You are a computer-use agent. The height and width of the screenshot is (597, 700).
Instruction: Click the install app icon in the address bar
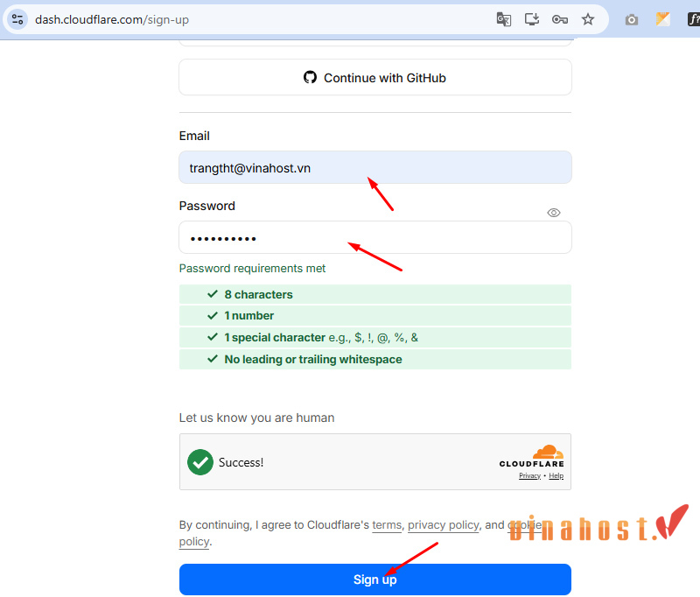[532, 19]
